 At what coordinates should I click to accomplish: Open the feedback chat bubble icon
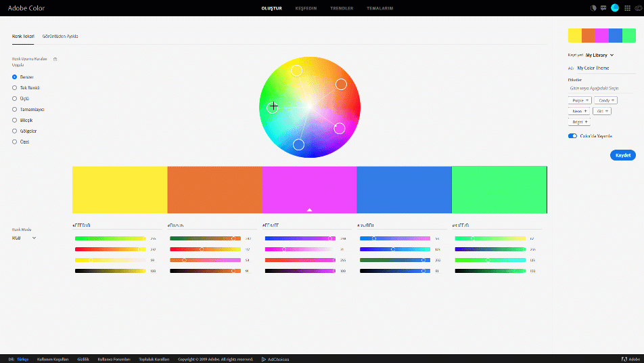click(603, 8)
